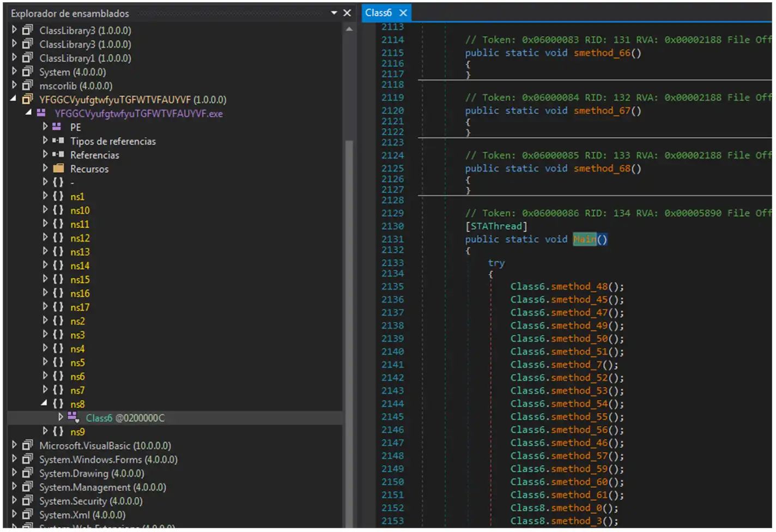Click the highlighted Main method name

584,239
